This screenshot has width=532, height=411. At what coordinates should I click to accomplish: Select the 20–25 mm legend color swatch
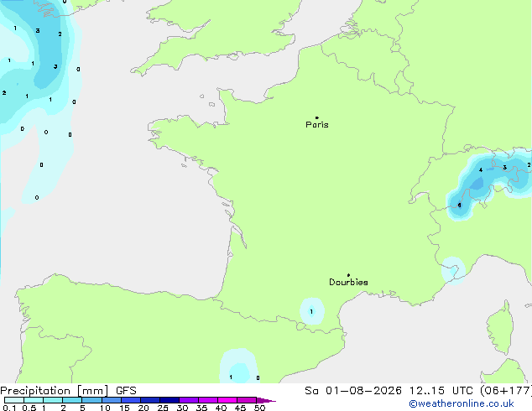pyautogui.click(x=150, y=400)
